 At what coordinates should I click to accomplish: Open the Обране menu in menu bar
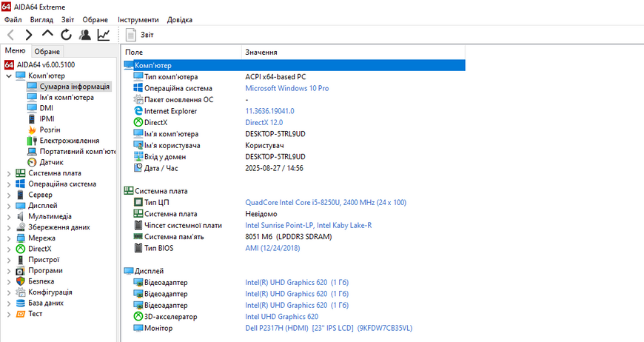(x=95, y=20)
